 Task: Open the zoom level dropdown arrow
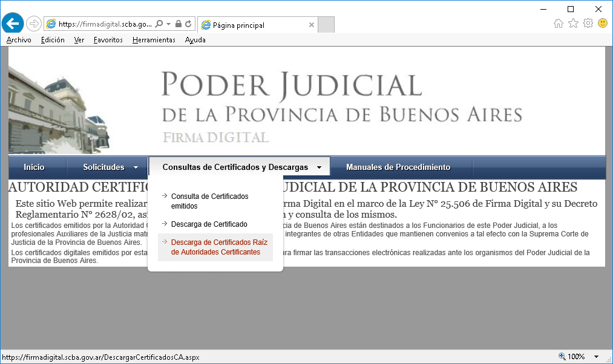coord(597,357)
